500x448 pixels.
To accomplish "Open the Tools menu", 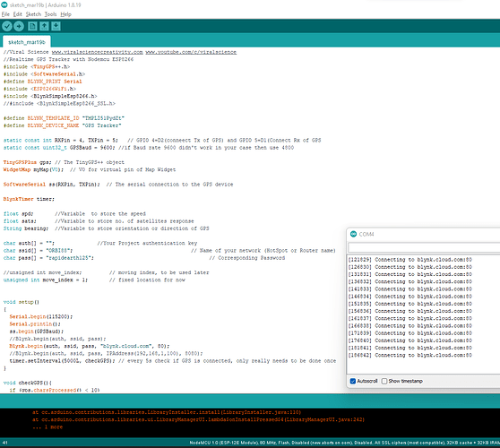I will [x=50, y=14].
